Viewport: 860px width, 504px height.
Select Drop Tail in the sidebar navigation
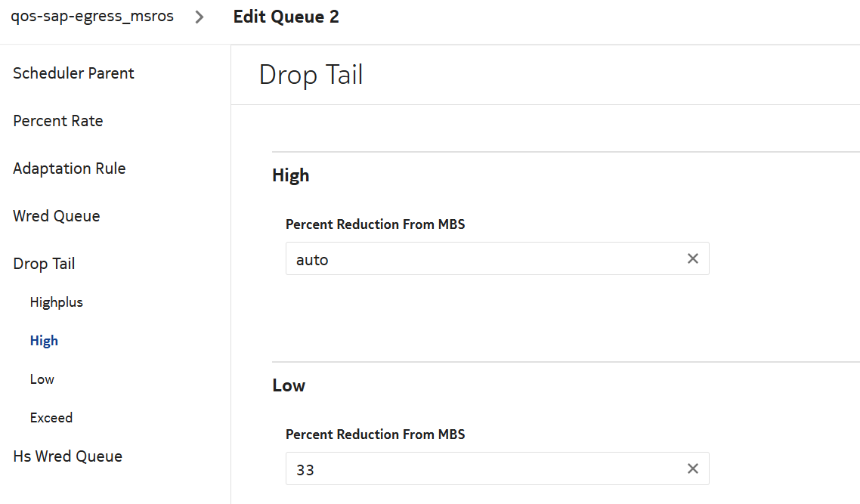coord(44,264)
